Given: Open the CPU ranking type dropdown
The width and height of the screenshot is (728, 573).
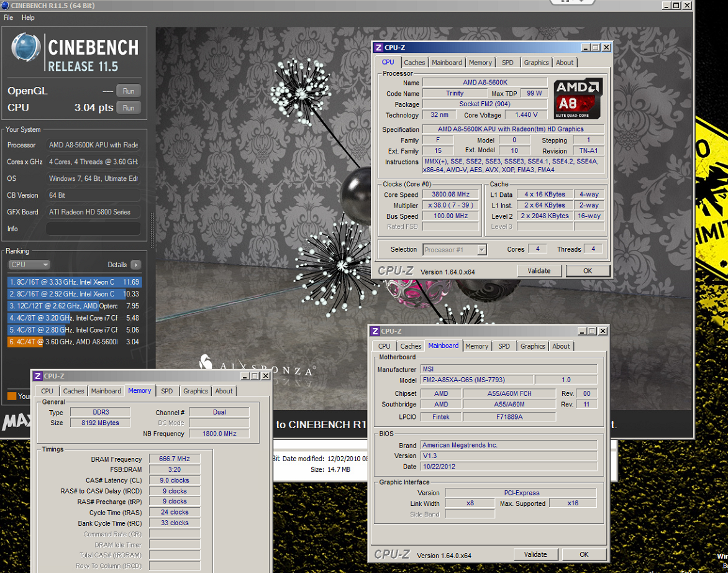Looking at the screenshot, I should click(29, 265).
